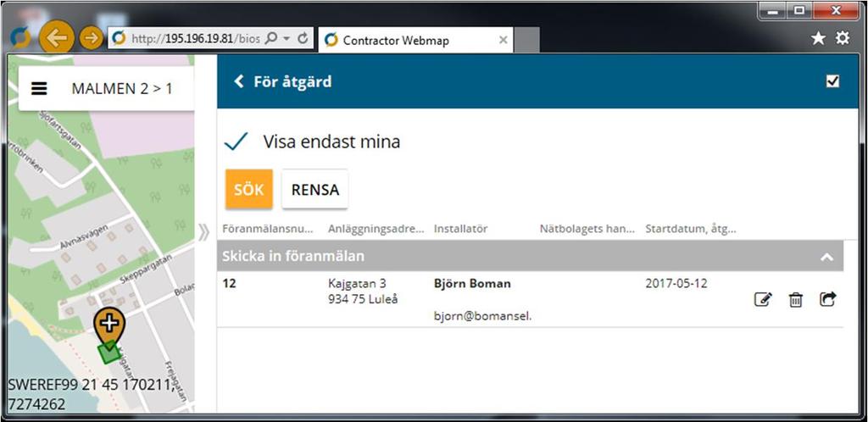Click the RENSA button

pos(315,189)
